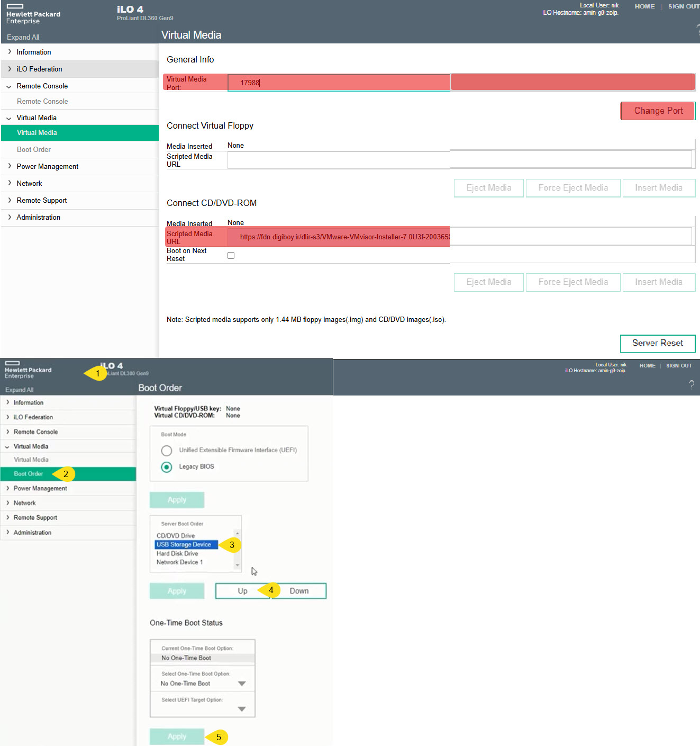The image size is (700, 746).
Task: Select USB Storage Device in Server Boot Order list
Action: click(186, 544)
